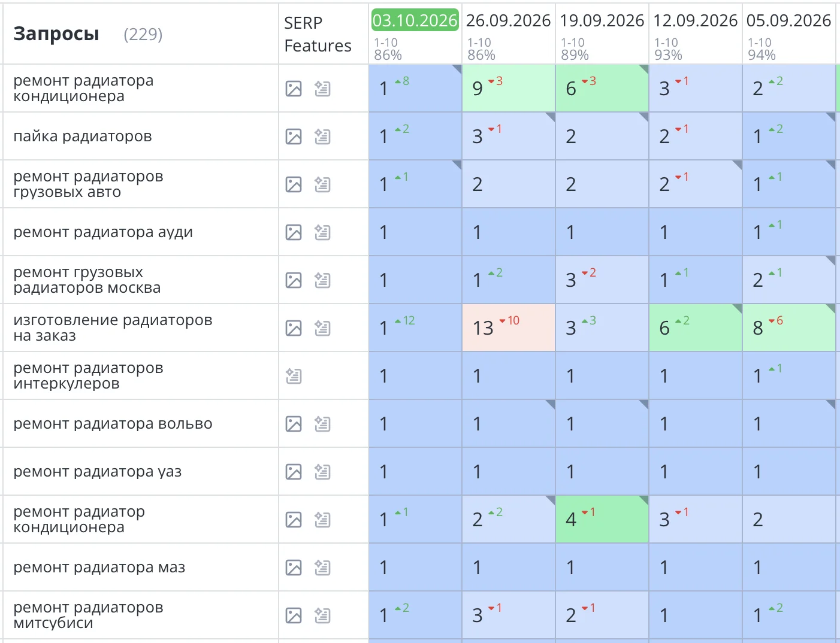The width and height of the screenshot is (840, 643).
Task: Click position 8 cell under 05.09.2026
Action: click(x=789, y=327)
